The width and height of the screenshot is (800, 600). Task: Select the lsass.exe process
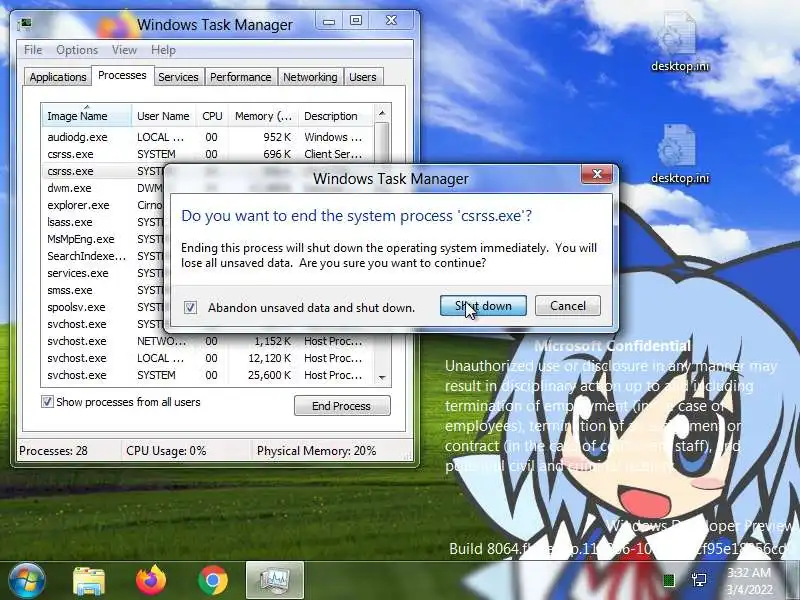[103, 222]
